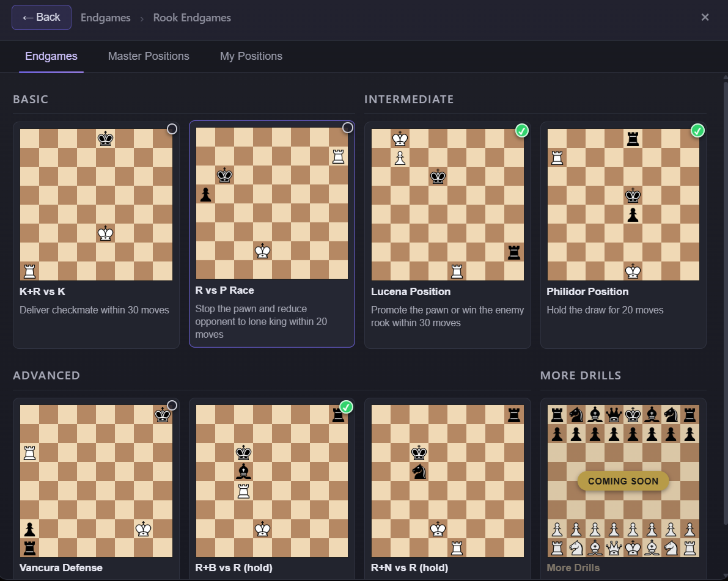Image resolution: width=728 pixels, height=581 pixels.
Task: Open the Endgames breadcrumb link
Action: click(x=105, y=18)
